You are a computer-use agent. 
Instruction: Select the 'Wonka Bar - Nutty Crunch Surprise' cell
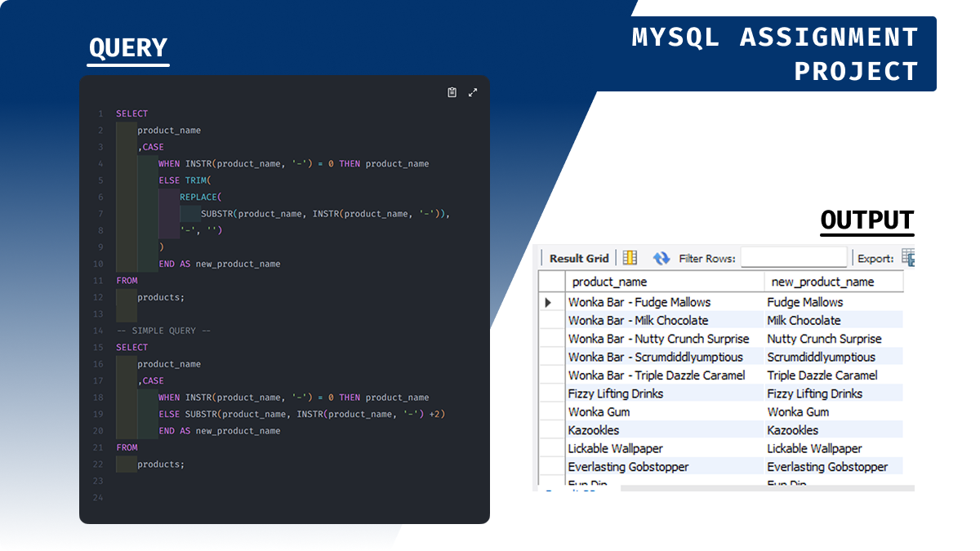pos(664,339)
